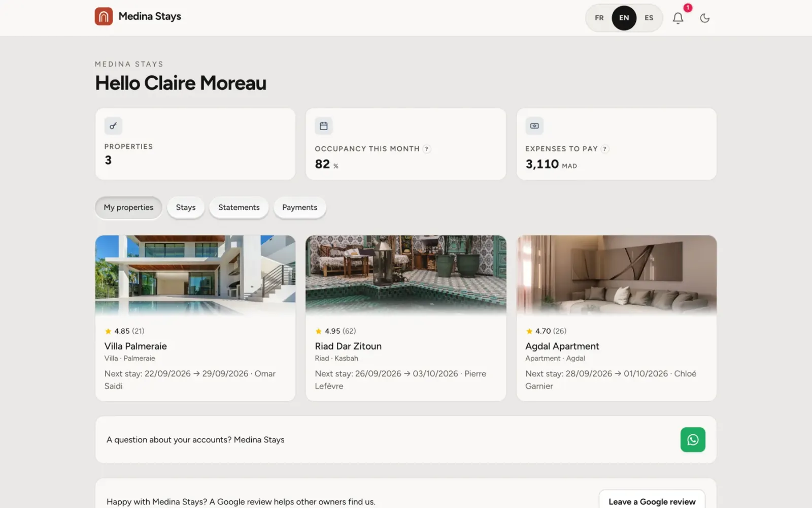Select the EN language option
This screenshot has height=508, width=812.
tap(624, 18)
